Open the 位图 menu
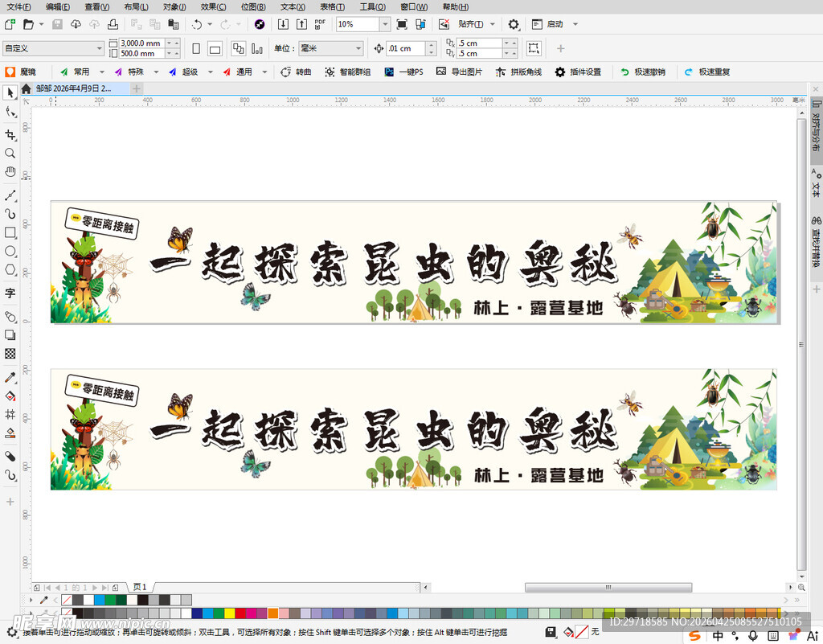This screenshot has width=823, height=644. coord(253,6)
